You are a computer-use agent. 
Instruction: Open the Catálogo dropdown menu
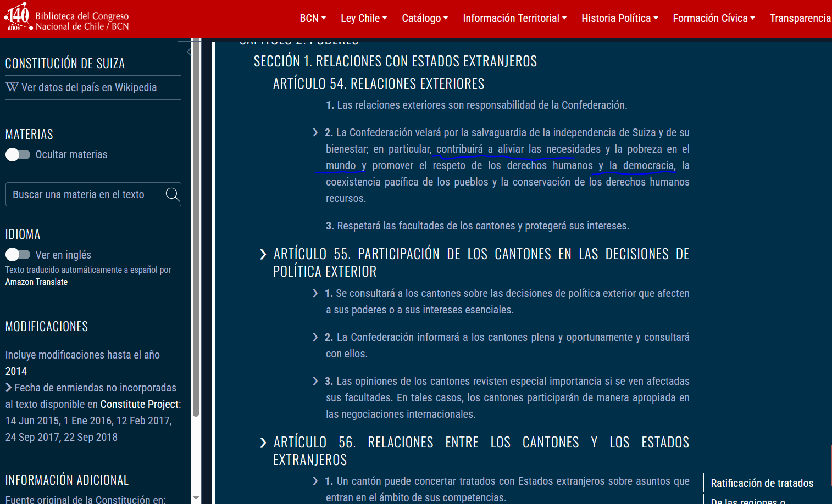coord(425,18)
